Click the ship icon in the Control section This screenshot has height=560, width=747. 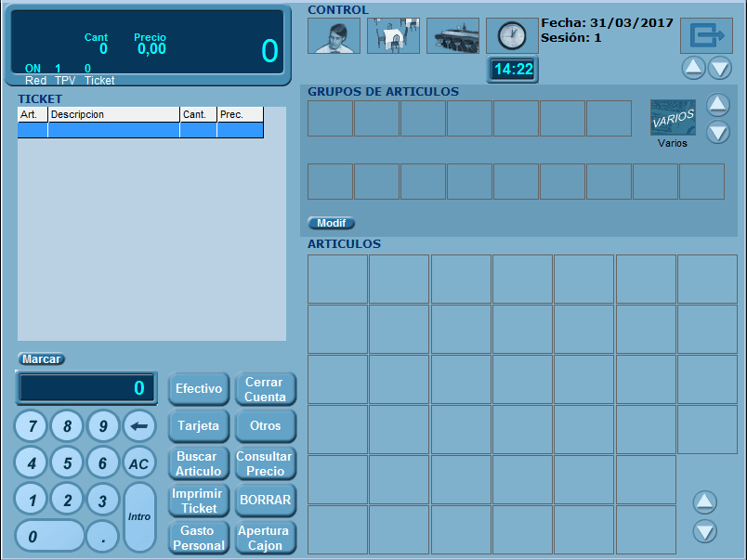click(452, 36)
